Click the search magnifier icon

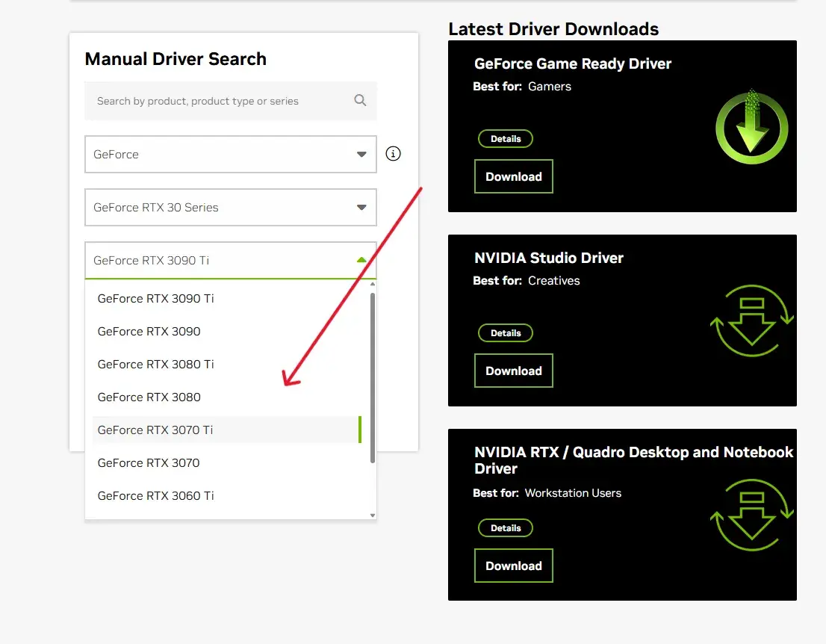click(360, 101)
